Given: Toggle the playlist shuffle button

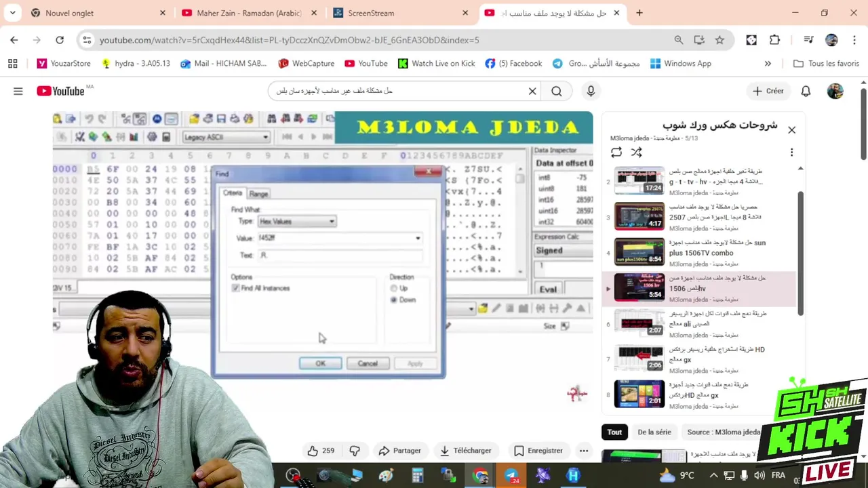Looking at the screenshot, I should 636,152.
